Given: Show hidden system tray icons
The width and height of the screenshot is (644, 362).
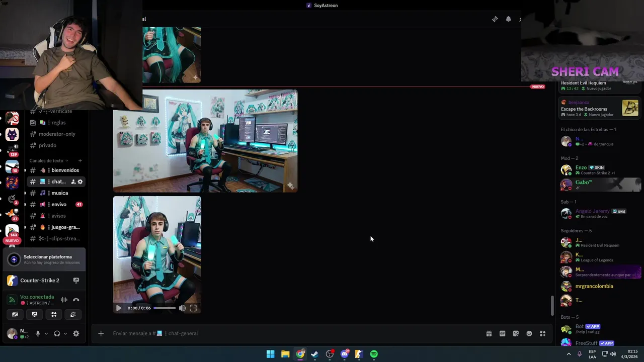Looking at the screenshot, I should point(569,354).
